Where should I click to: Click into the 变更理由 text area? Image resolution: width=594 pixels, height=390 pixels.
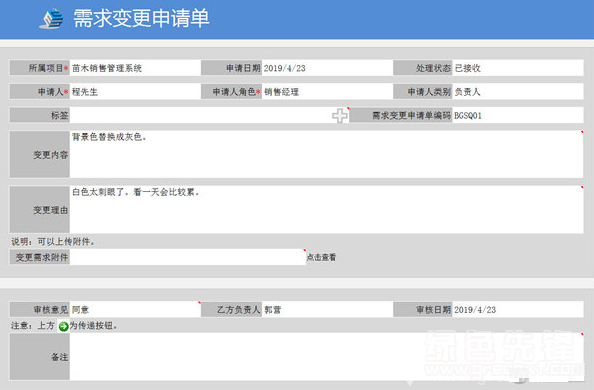327,210
